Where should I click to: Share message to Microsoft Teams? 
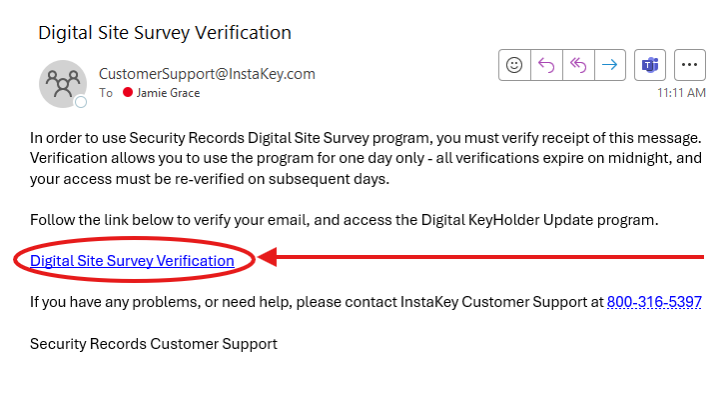(x=650, y=65)
